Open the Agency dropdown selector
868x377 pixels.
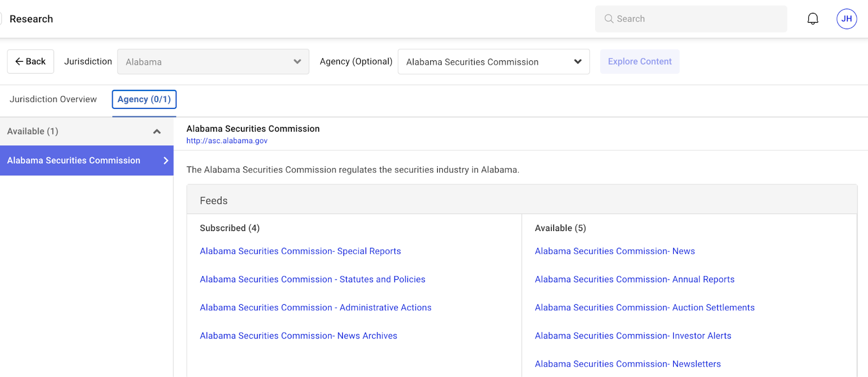[493, 62]
